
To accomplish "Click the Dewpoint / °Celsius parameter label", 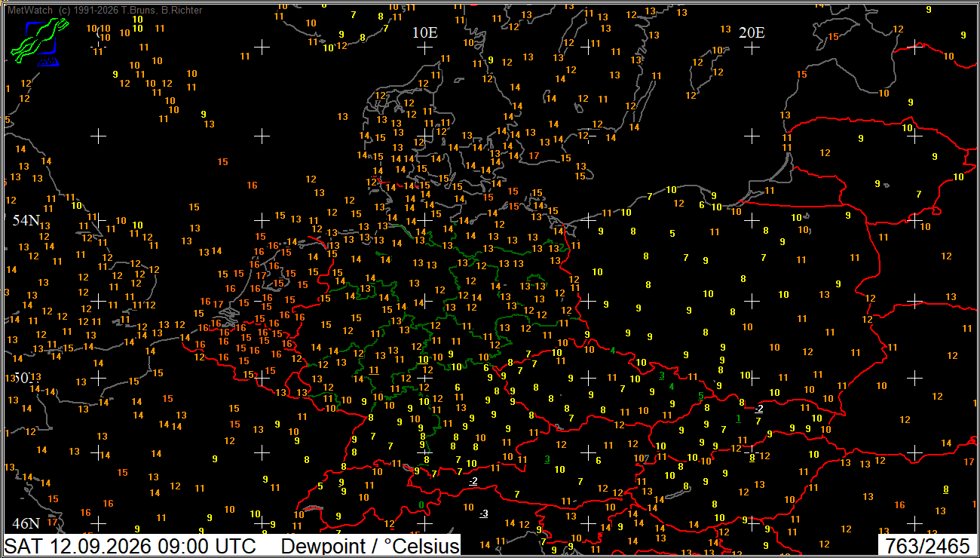I will 370,546.
